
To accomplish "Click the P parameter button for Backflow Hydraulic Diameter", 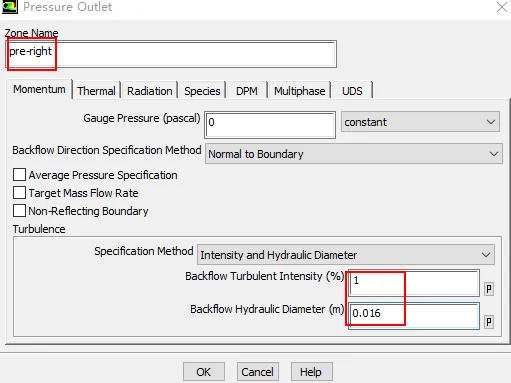I will point(489,322).
